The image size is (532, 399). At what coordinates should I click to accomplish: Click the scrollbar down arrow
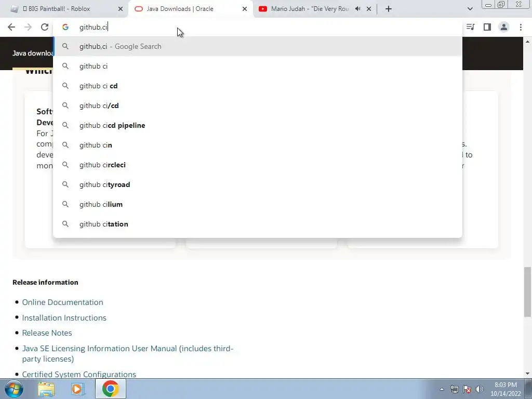pyautogui.click(x=527, y=374)
